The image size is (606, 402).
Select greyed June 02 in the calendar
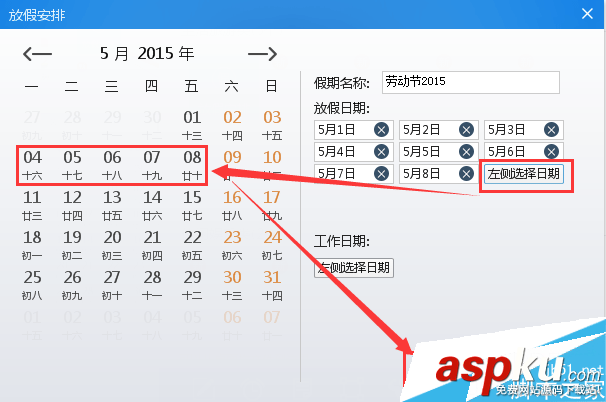click(x=72, y=325)
